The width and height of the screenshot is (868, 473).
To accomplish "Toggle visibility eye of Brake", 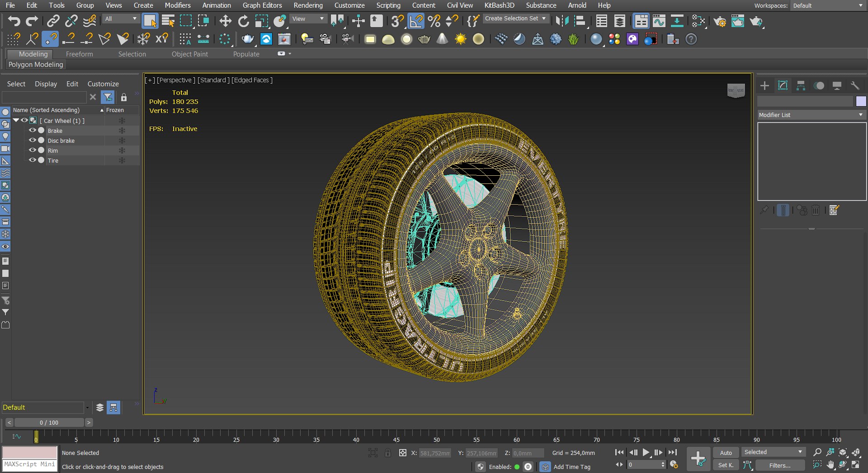I will pyautogui.click(x=33, y=130).
